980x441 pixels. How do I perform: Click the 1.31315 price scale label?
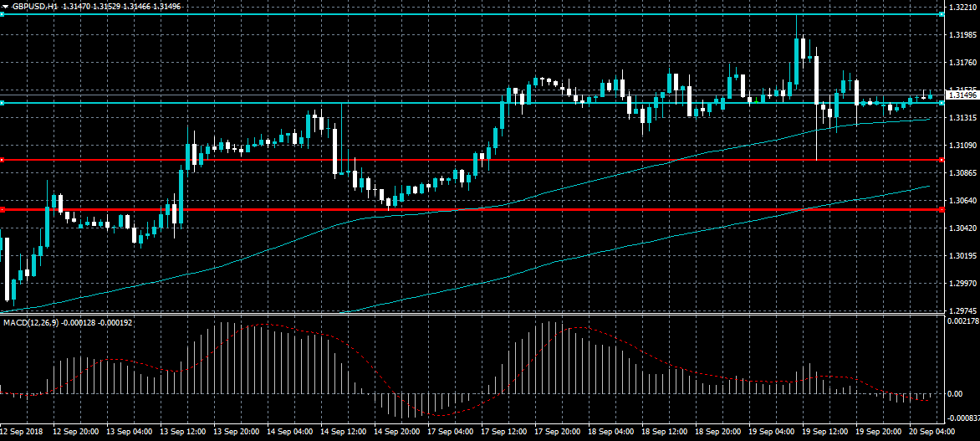[x=962, y=118]
